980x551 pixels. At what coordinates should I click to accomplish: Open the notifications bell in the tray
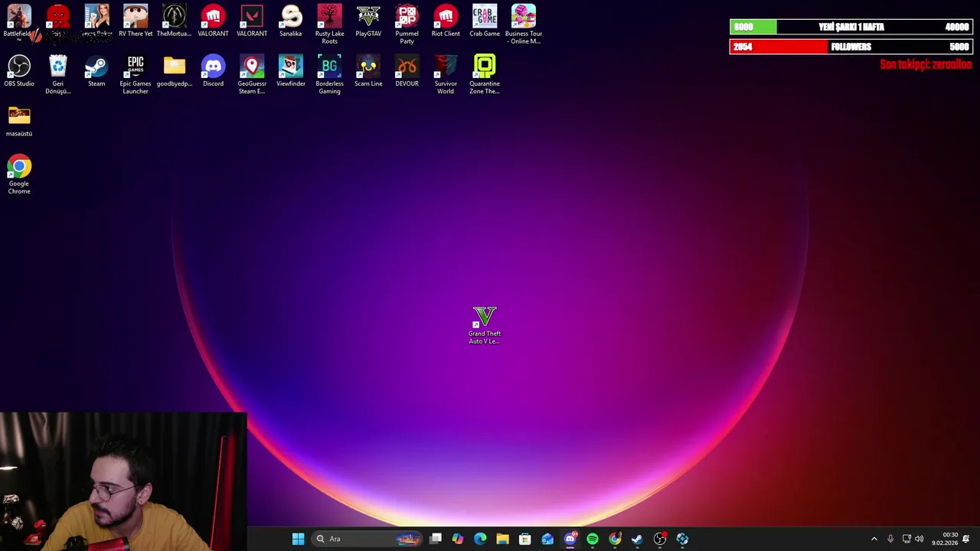click(966, 539)
